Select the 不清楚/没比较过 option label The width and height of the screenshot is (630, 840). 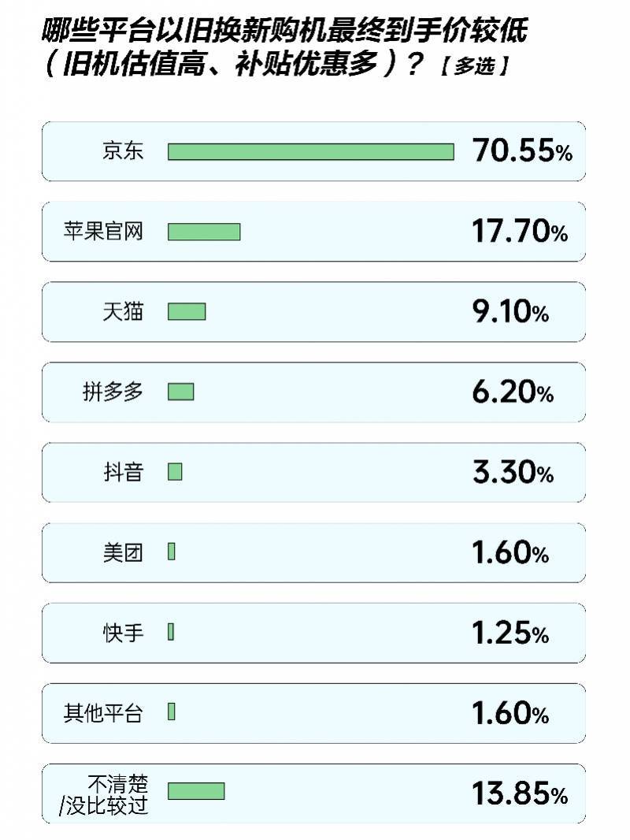105,794
